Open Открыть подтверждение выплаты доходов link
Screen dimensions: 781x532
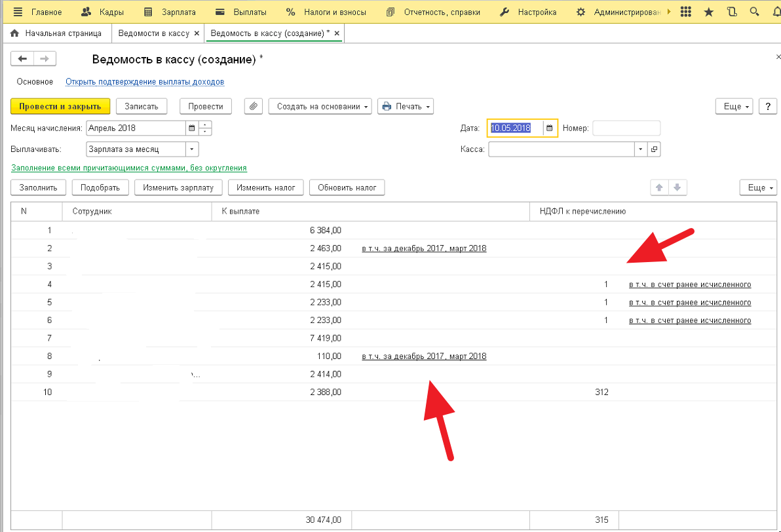click(x=145, y=82)
